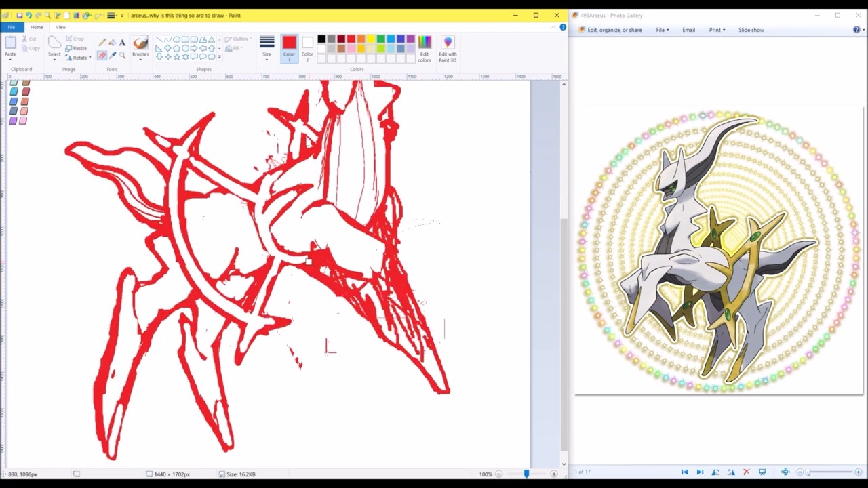Activate Color 1 foreground selector

coord(290,49)
